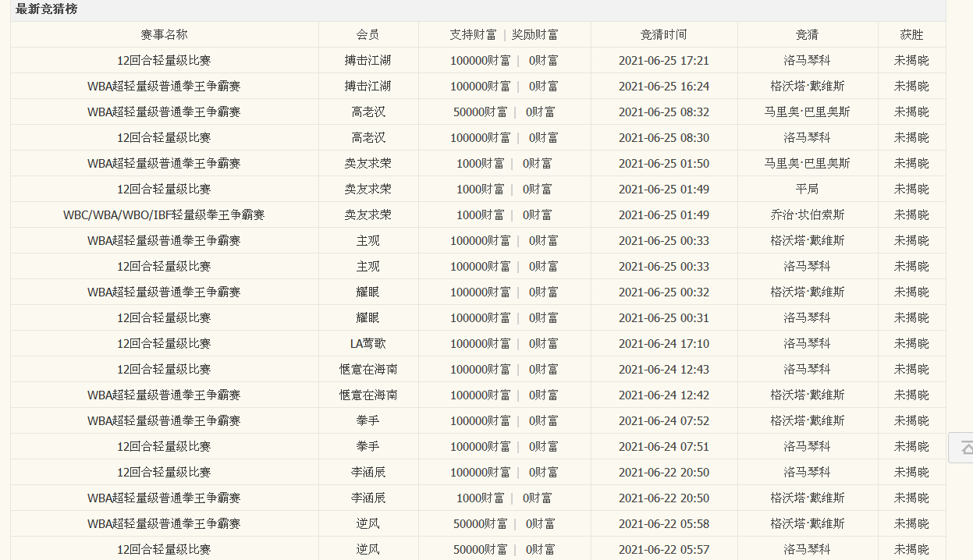Viewport: 973px width, 560px height.
Task: Open member 卖友求荣 in the 01:50 row
Action: coord(368,163)
